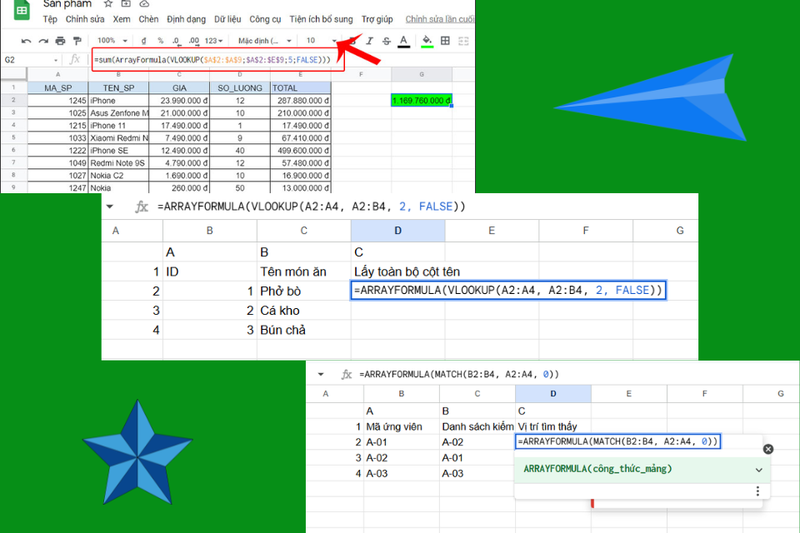800x533 pixels.
Task: Open the Xem menu
Action: point(121,19)
